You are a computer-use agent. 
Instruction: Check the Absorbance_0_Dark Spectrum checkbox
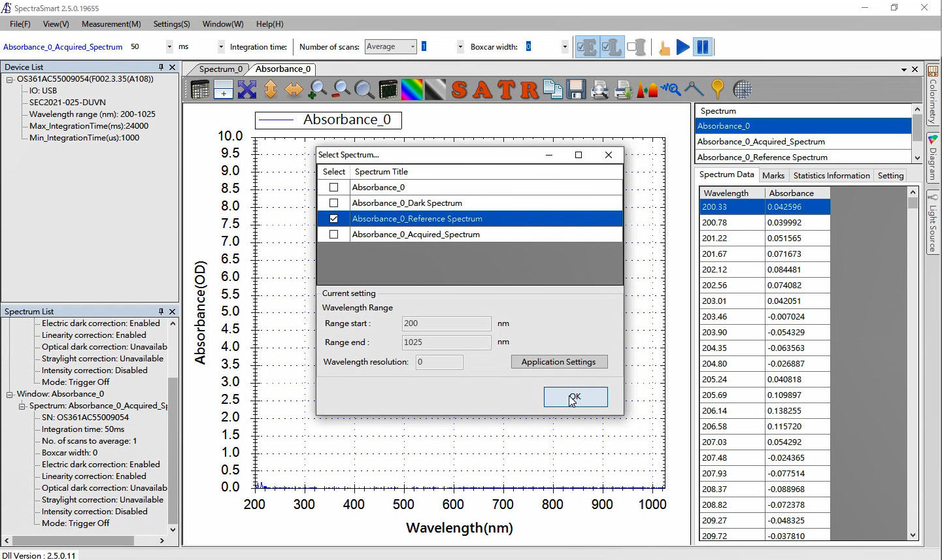[334, 203]
